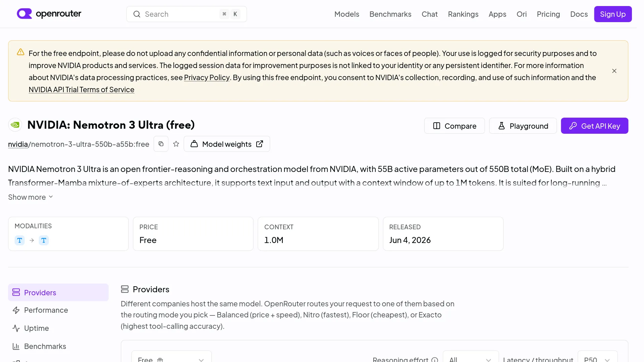The height and width of the screenshot is (362, 644).
Task: Favorite the model with the star icon
Action: pyautogui.click(x=176, y=144)
